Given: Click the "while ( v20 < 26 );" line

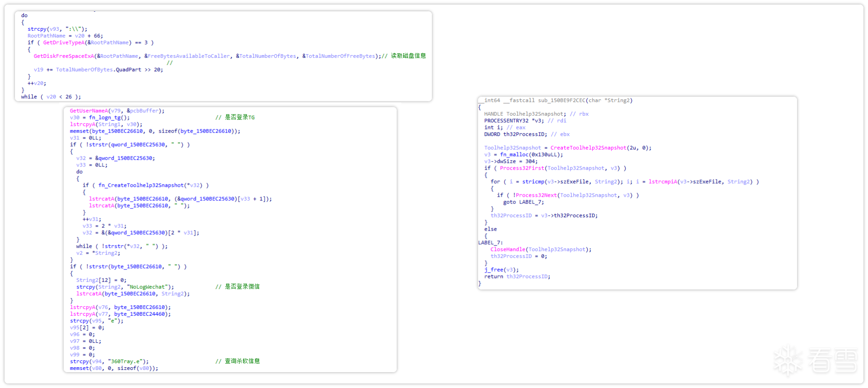Looking at the screenshot, I should pyautogui.click(x=51, y=97).
